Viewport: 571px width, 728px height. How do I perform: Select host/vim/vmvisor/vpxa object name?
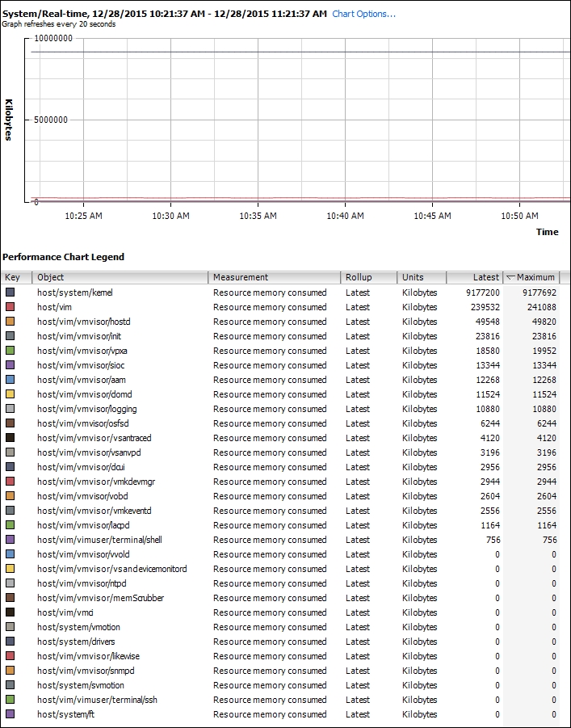coord(82,351)
